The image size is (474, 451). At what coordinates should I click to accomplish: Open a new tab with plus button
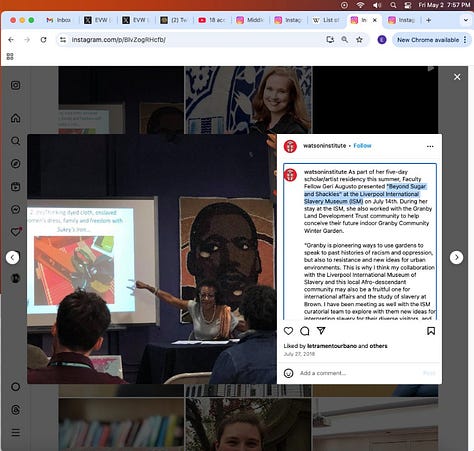(x=428, y=20)
